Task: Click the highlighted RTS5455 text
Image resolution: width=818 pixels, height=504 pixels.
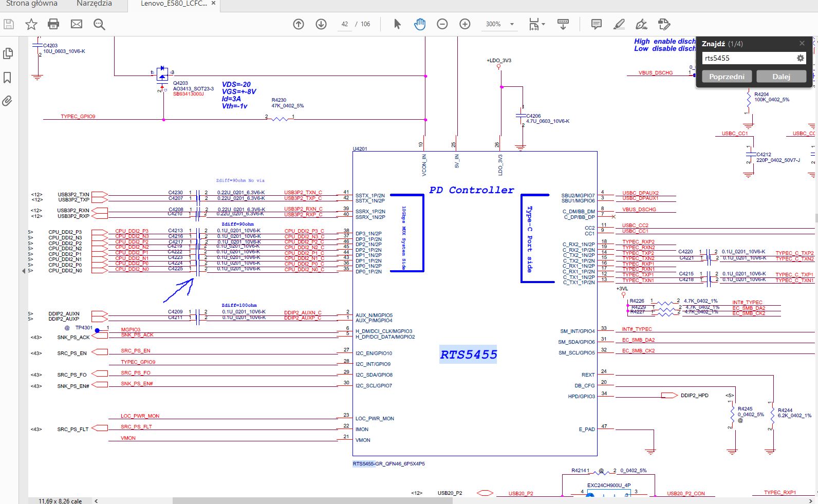Action: point(468,354)
